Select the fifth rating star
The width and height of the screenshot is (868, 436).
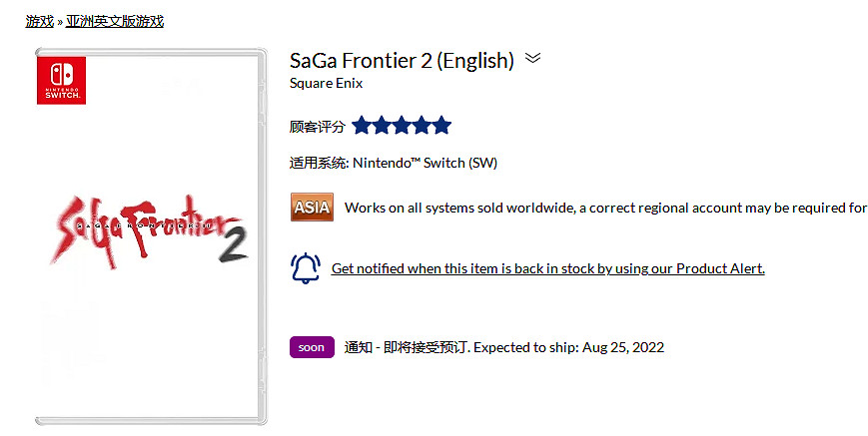click(x=441, y=126)
